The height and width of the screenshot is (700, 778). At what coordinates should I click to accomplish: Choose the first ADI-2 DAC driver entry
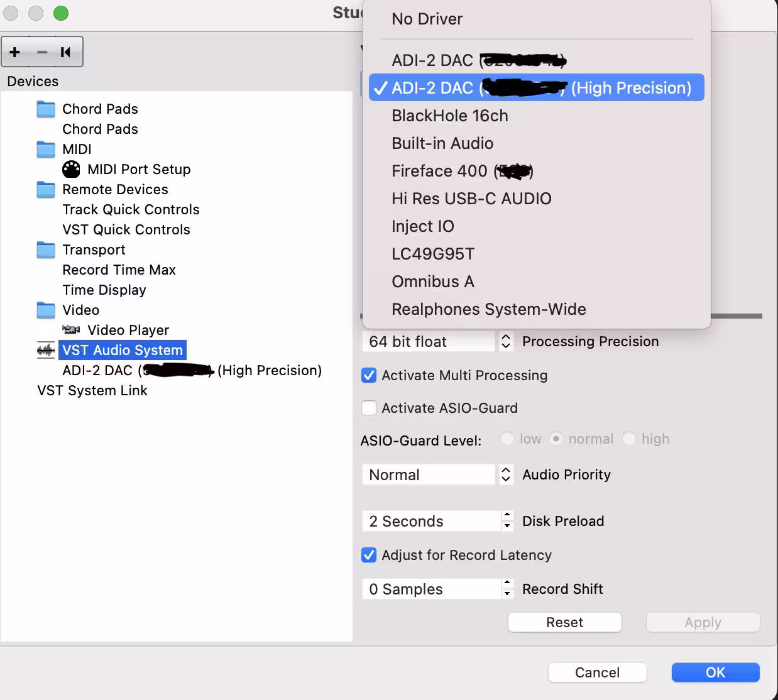[x=537, y=60]
